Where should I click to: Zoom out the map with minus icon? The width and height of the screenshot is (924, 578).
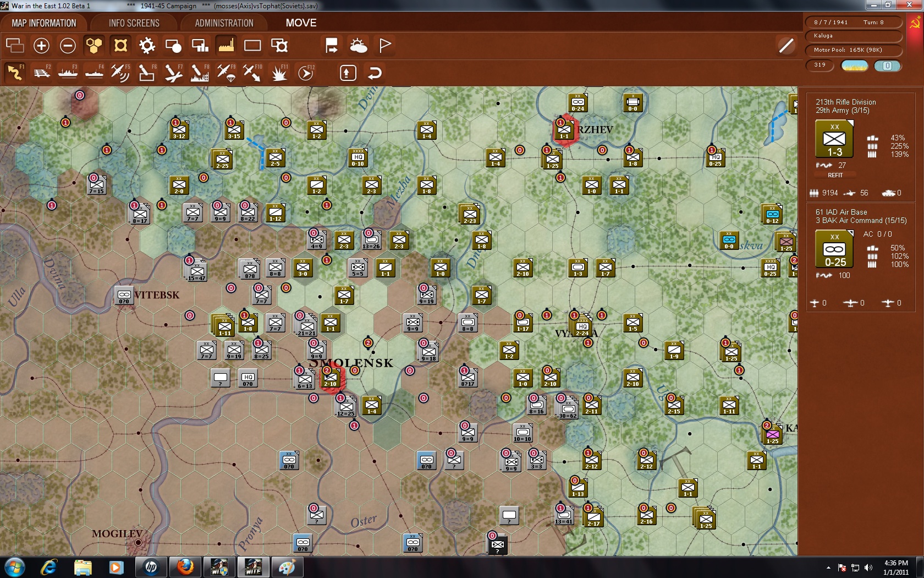[68, 45]
